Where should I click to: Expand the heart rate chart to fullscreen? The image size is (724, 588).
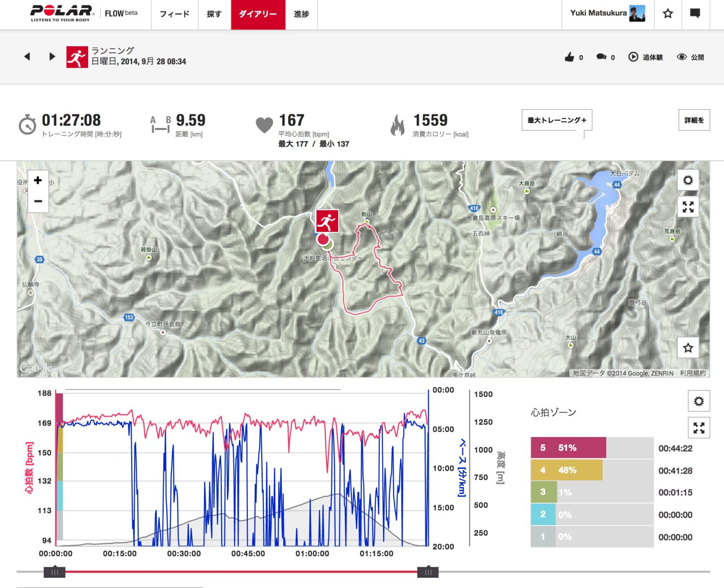[699, 428]
